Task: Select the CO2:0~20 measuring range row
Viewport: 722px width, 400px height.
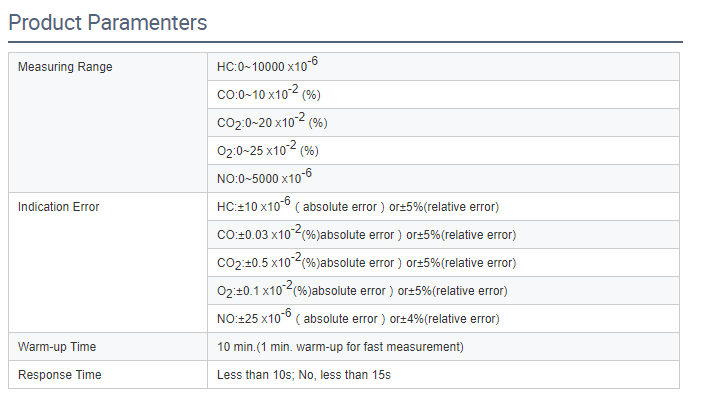Action: pyautogui.click(x=443, y=123)
